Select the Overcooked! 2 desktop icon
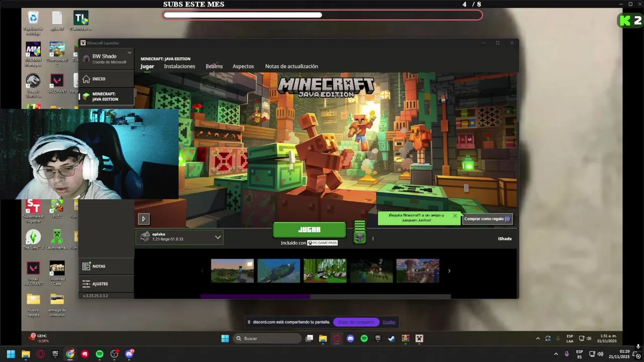 coord(57,54)
